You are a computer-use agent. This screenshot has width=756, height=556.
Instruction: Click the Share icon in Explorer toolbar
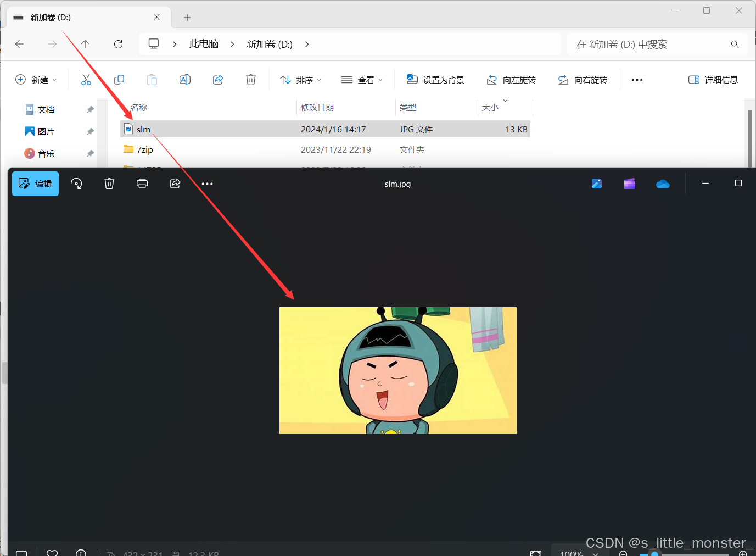(x=218, y=80)
